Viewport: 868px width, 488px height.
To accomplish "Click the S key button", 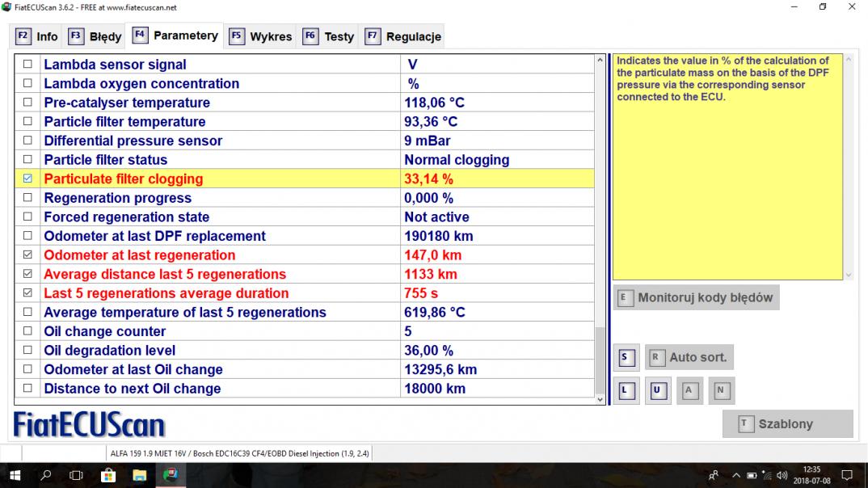I will (x=625, y=357).
